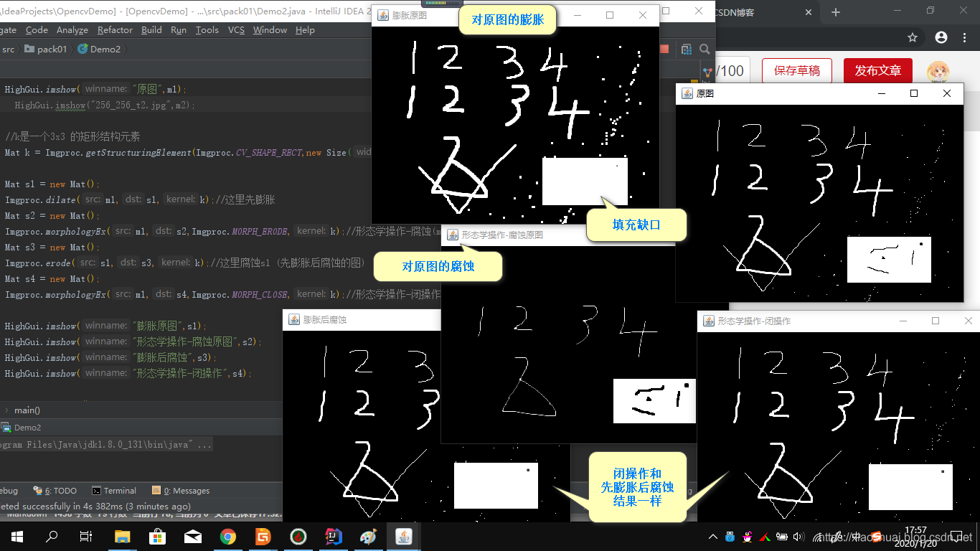Select Demo2 class in the breadcrumb
Viewport: 980px width, 551px height.
100,49
